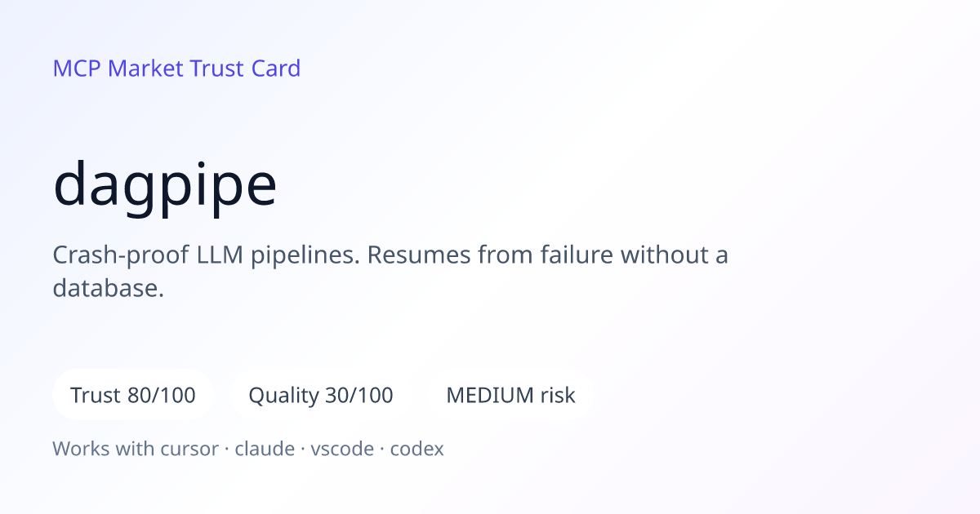Select the dagpipe title text
Viewport: 980px width, 514px height.
[x=165, y=186]
